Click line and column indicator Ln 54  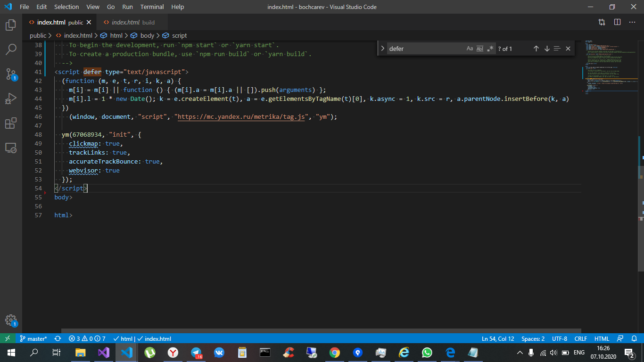[x=498, y=338]
